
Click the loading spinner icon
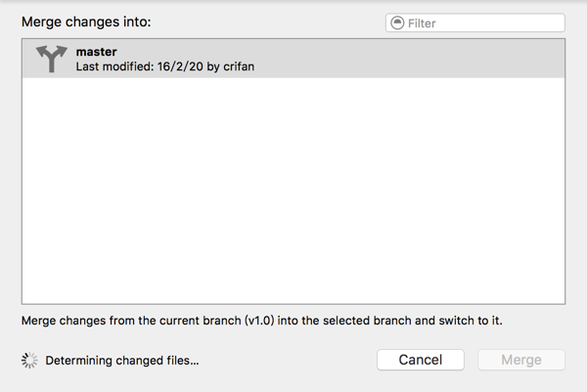pos(29,360)
